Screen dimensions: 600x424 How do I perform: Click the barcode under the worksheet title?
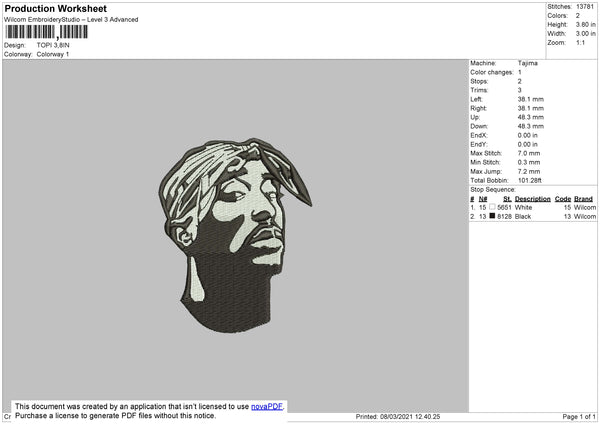click(47, 32)
